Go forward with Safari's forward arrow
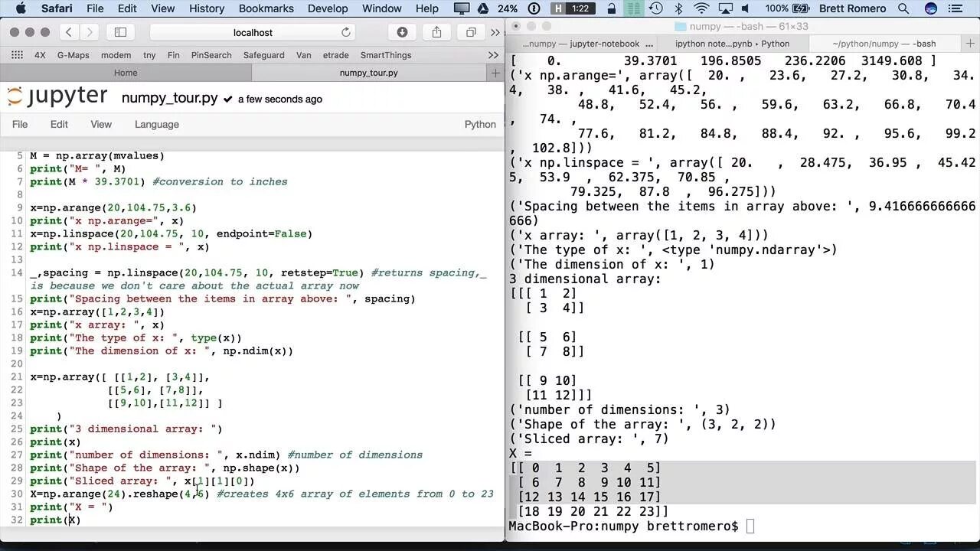Viewport: 980px width, 551px height. 90,32
